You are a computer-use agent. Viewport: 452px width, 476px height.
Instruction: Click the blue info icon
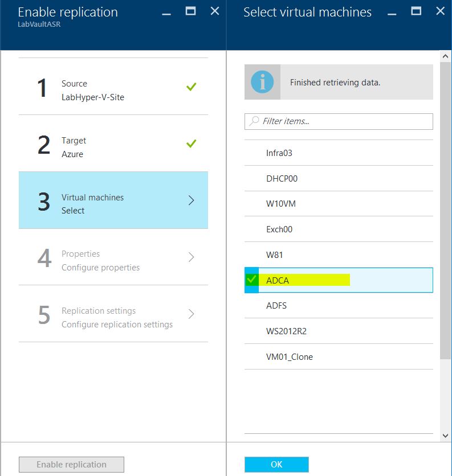[262, 82]
